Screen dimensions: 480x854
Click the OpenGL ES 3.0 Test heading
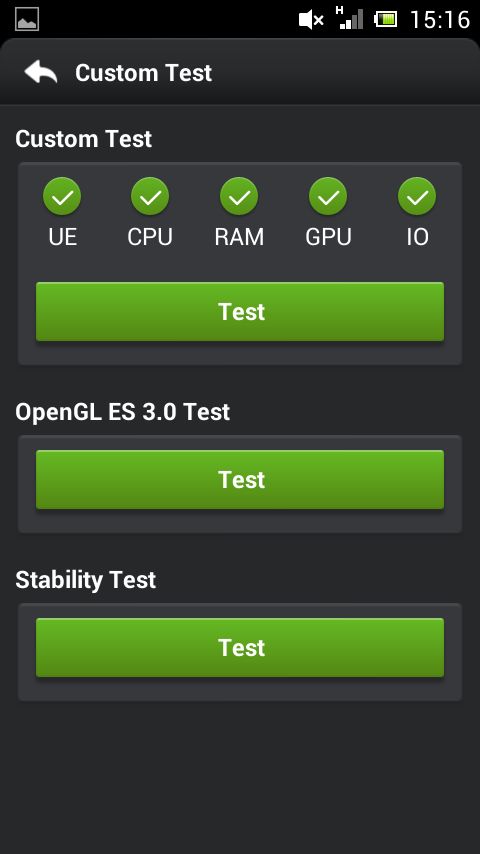[x=123, y=412]
